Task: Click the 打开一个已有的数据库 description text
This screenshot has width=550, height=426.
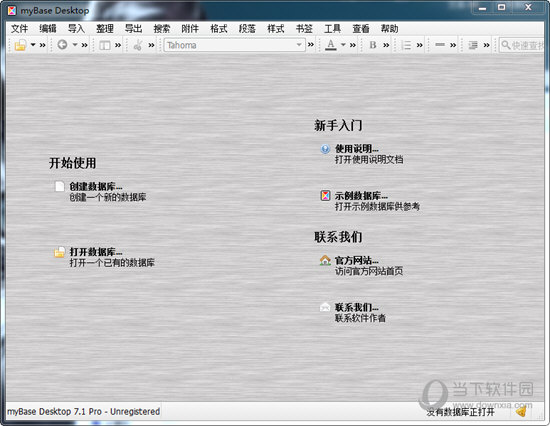Action: [112, 262]
